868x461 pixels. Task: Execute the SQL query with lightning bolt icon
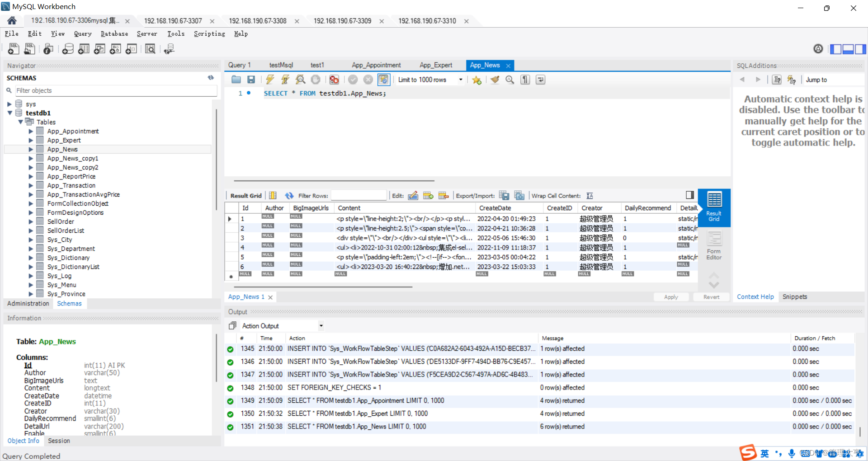tap(270, 80)
